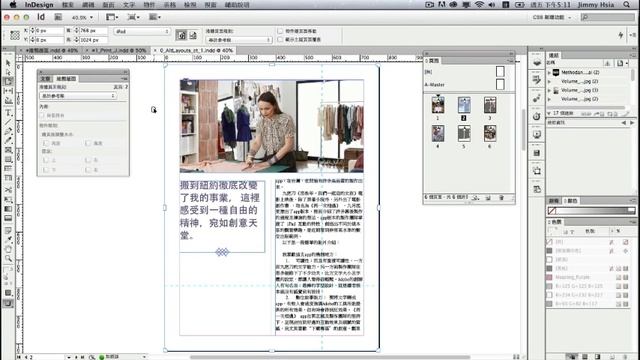Image resolution: width=640 pixels, height=360 pixels.
Task: Show next link with right arrow
Action: tap(631, 122)
